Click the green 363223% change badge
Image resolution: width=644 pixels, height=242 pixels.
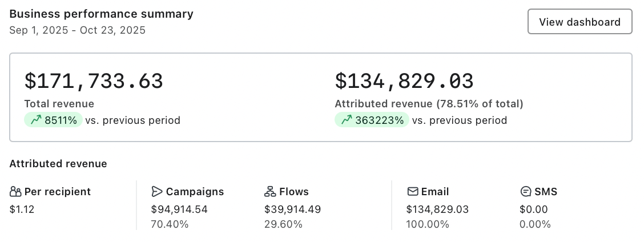tap(372, 120)
